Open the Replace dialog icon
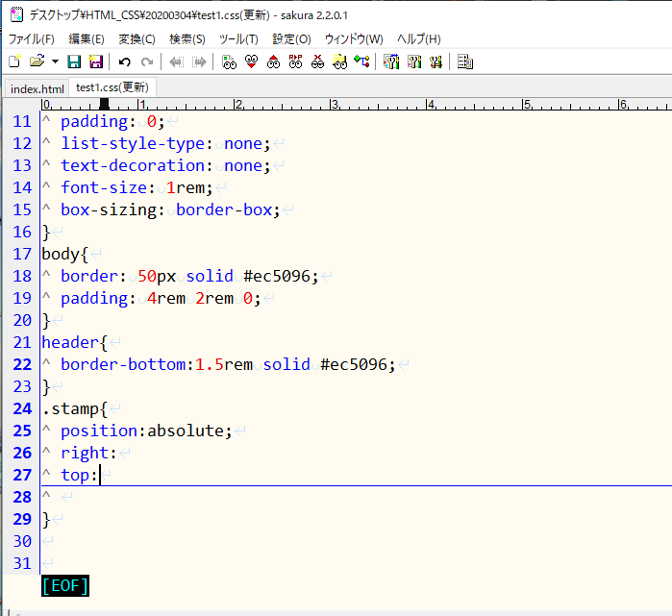The width and height of the screenshot is (672, 616). point(296,62)
